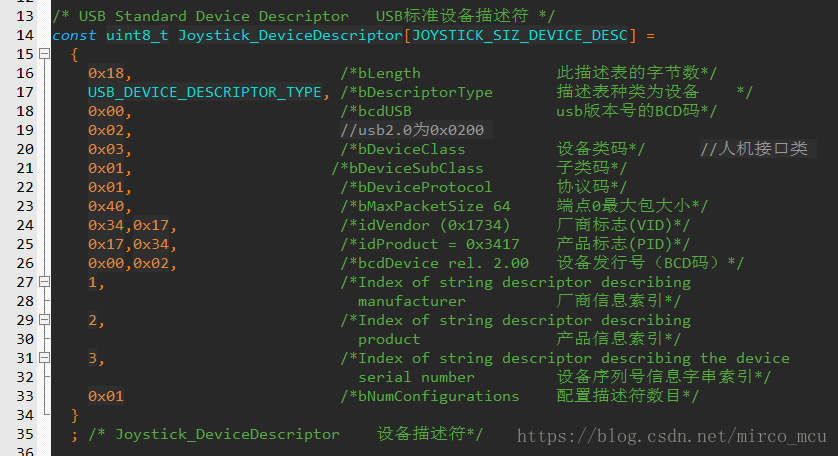Click the fold end marker at line 34
Image resolution: width=838 pixels, height=456 pixels.
click(44, 414)
